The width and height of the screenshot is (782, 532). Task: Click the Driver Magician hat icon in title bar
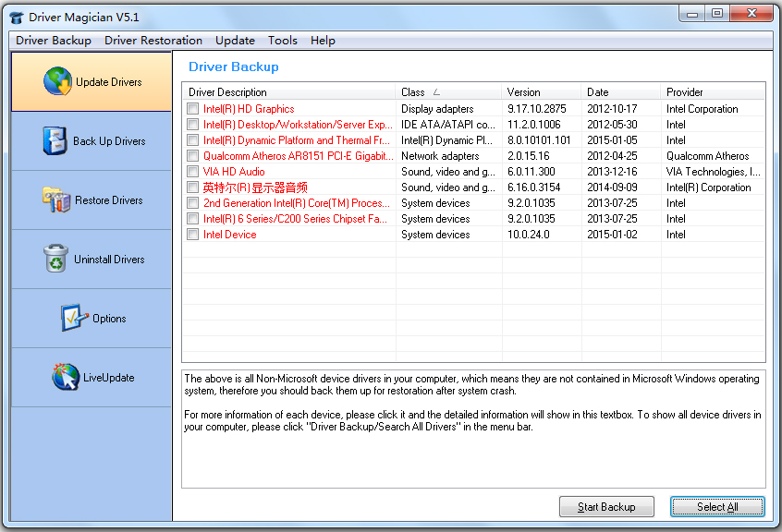point(17,18)
